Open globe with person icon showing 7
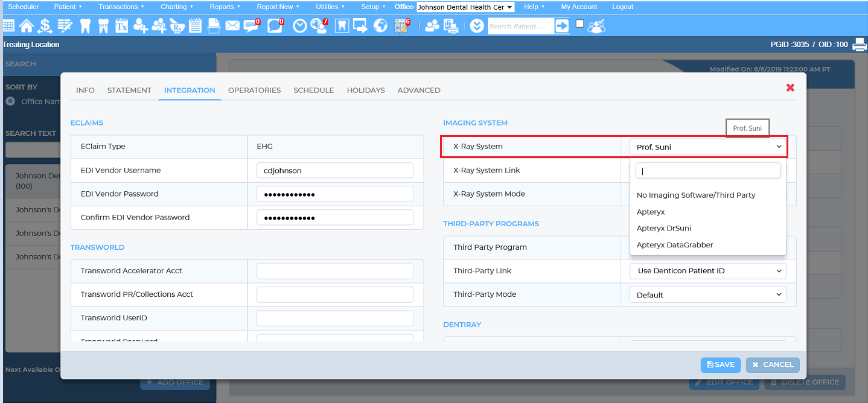 click(319, 26)
